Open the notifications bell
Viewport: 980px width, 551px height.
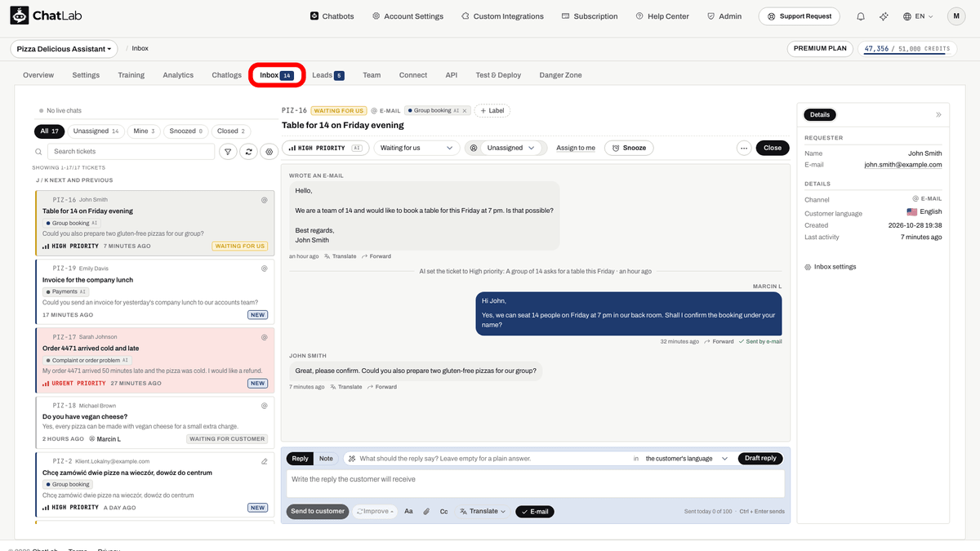(861, 16)
